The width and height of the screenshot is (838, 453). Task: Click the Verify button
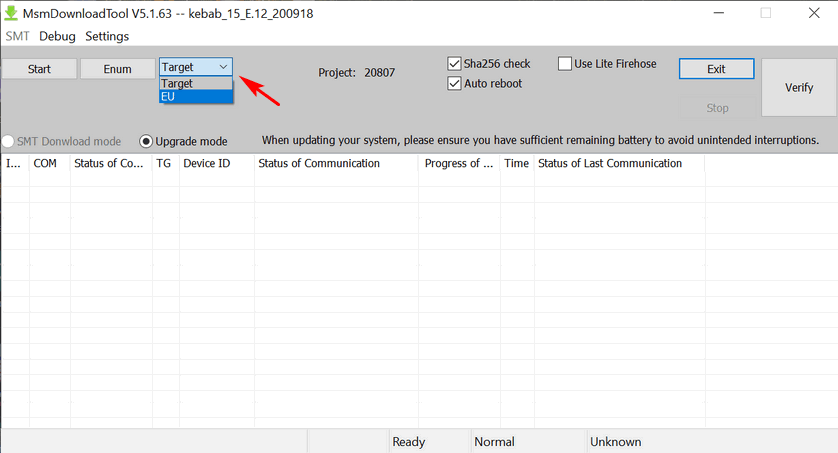pyautogui.click(x=799, y=88)
